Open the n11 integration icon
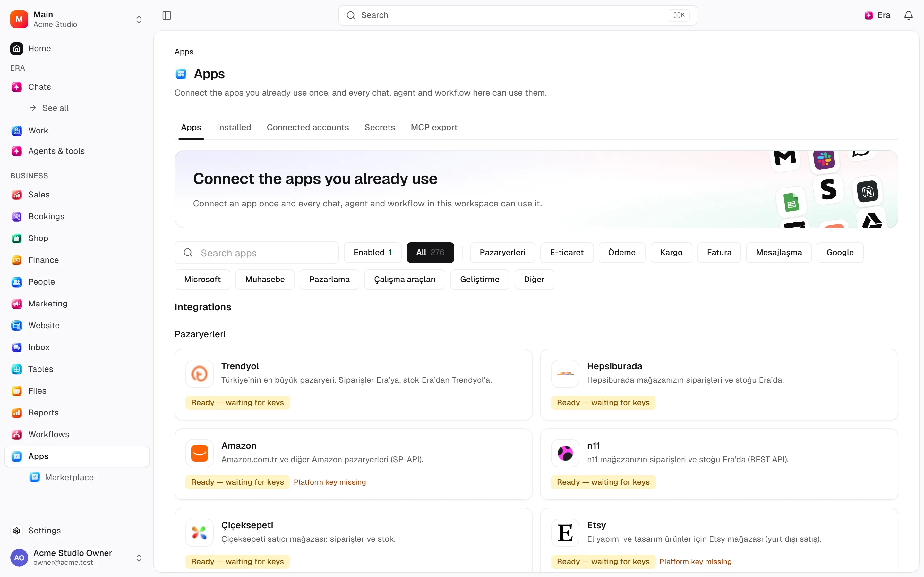Viewport: 924px width, 577px height. click(x=565, y=453)
